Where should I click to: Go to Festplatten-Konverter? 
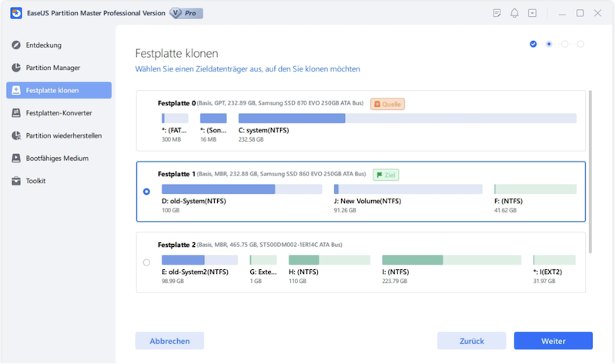click(59, 112)
